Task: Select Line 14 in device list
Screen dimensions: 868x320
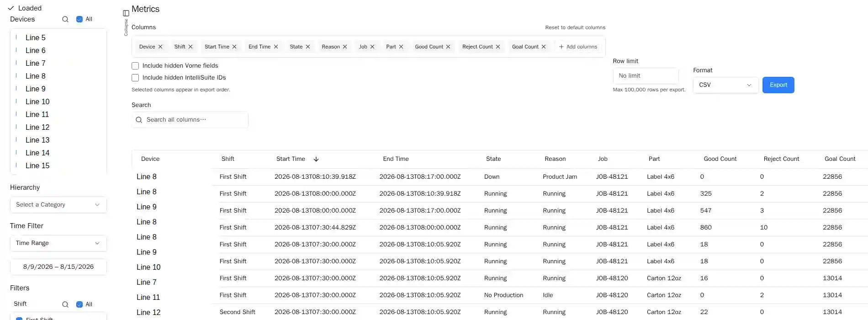Action: click(x=37, y=153)
